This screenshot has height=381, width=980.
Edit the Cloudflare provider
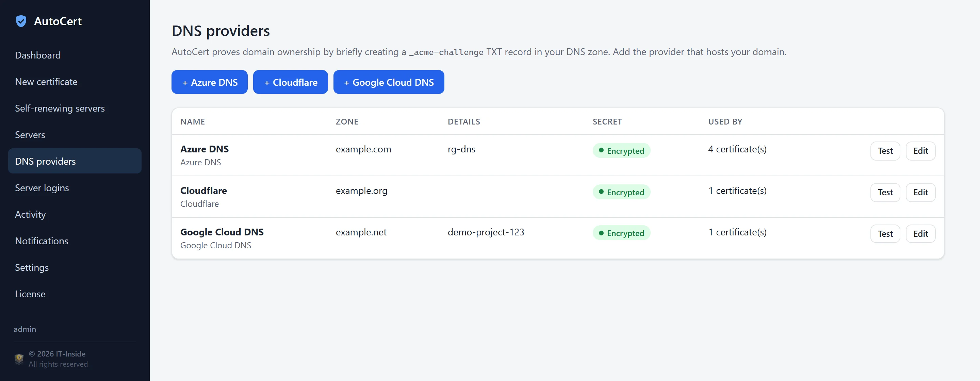[x=920, y=193]
